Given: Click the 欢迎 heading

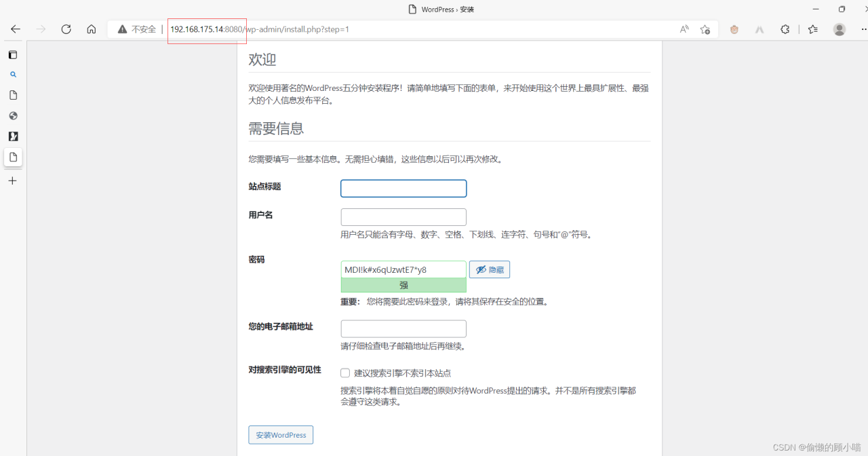Looking at the screenshot, I should [x=262, y=60].
